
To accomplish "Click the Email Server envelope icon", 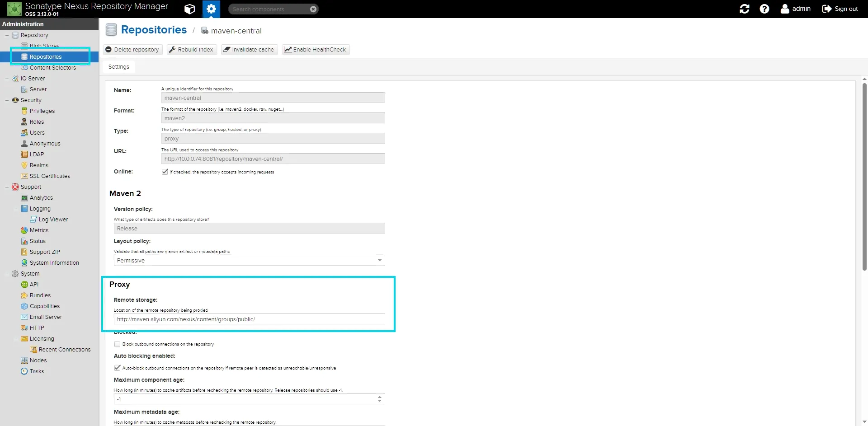I will [x=24, y=317].
